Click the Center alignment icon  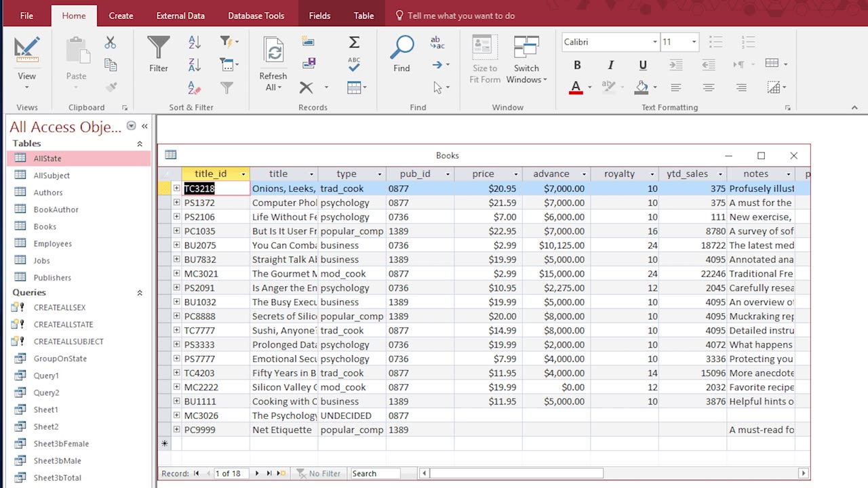[x=709, y=87]
